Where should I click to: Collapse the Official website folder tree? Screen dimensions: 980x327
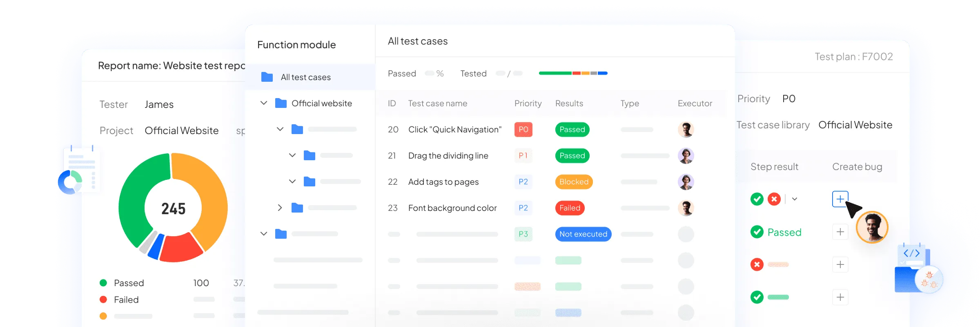(x=264, y=103)
